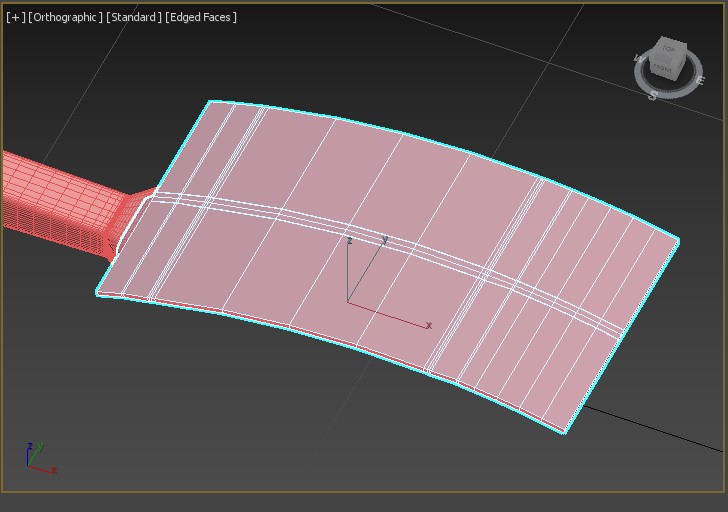Open the [+] general viewport menu
Screen dimensions: 728x512
click(x=15, y=17)
